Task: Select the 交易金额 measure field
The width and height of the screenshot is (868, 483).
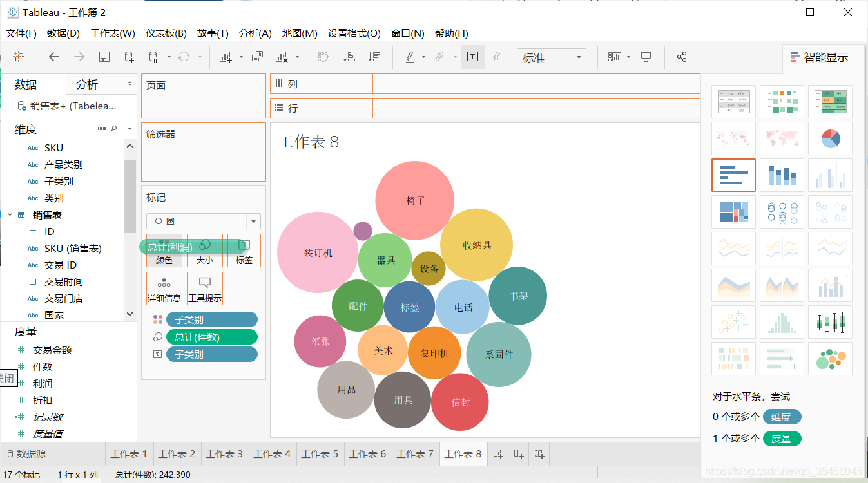Action: point(52,350)
